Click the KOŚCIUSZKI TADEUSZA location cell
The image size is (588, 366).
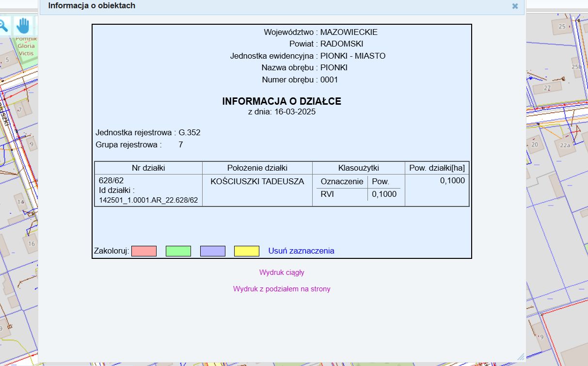pyautogui.click(x=257, y=181)
